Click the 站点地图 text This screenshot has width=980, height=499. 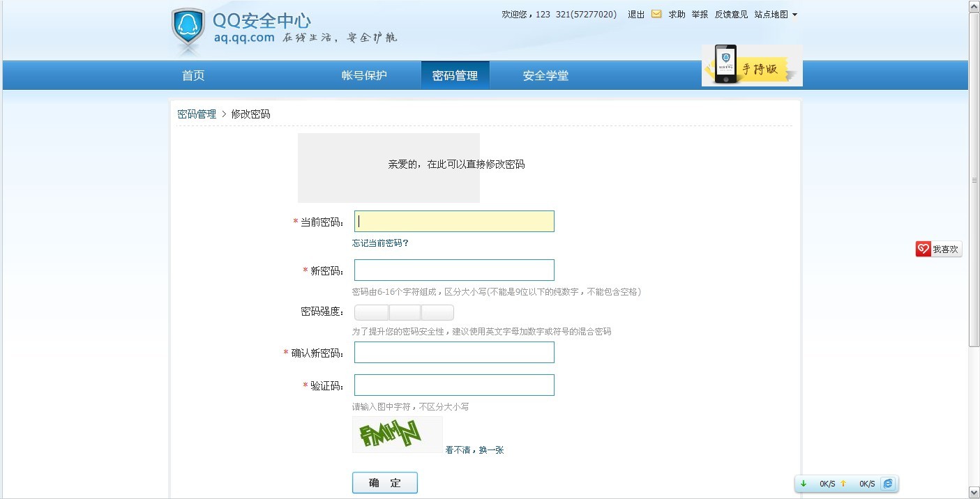(771, 14)
